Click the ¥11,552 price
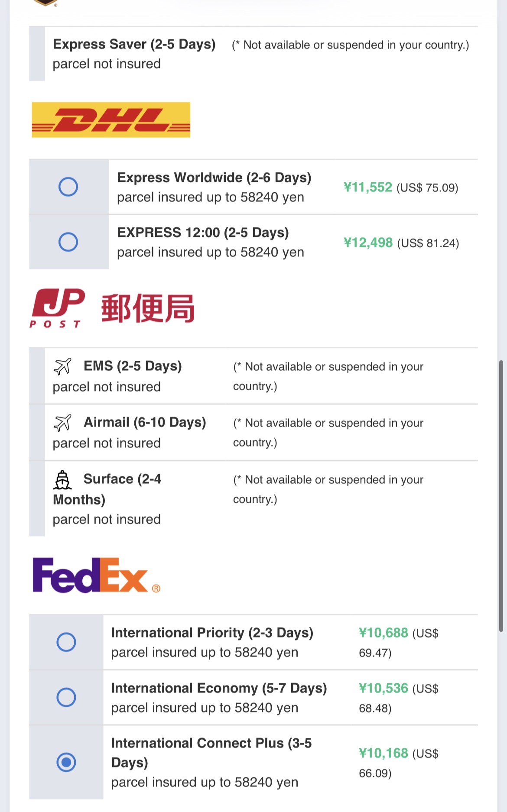This screenshot has height=812, width=507. [x=368, y=187]
